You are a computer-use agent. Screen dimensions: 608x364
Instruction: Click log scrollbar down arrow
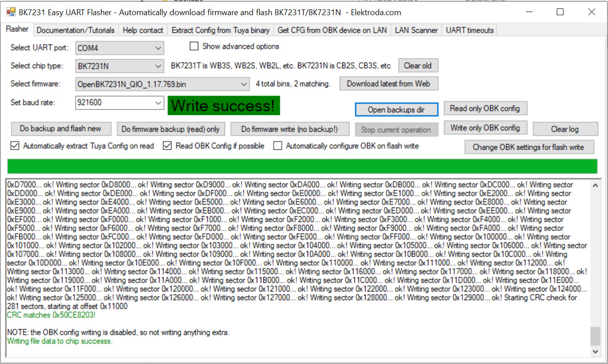[596, 351]
